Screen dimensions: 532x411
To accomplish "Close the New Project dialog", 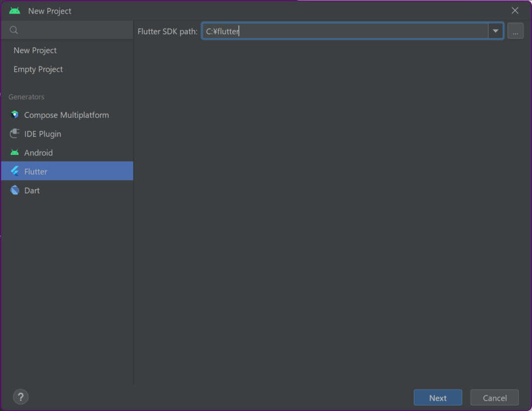I will (515, 10).
